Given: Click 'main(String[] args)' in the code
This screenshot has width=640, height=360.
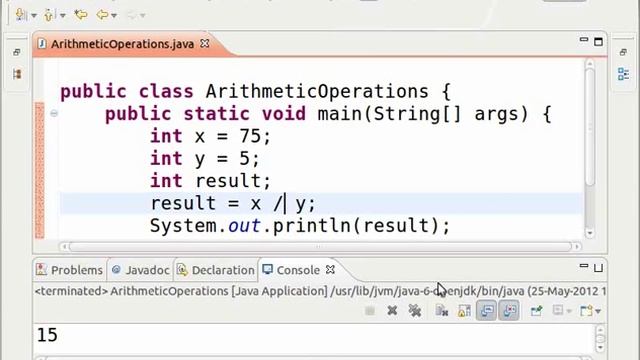Looking at the screenshot, I should pos(423,113).
